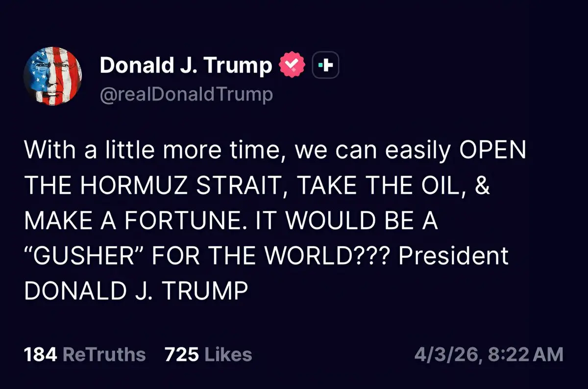Click the signature DONALD J. TRUMP text

click(136, 291)
